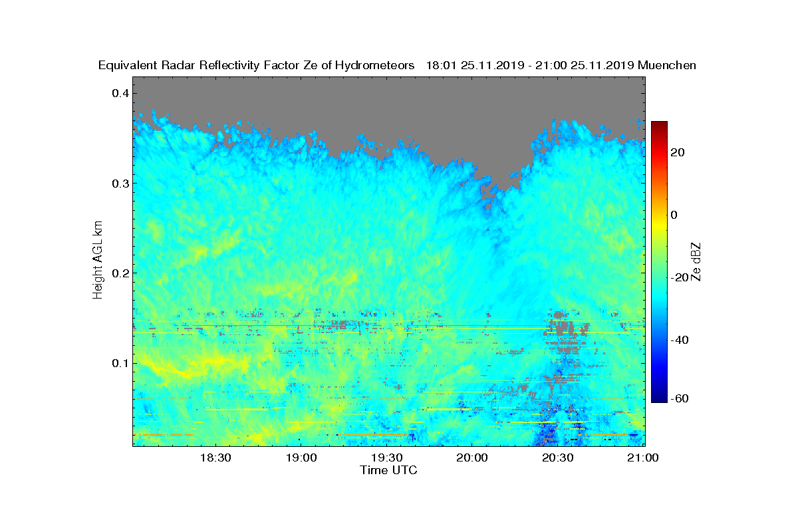798x532 pixels.
Task: Click the 18:30 time tick label
Action: (215, 458)
